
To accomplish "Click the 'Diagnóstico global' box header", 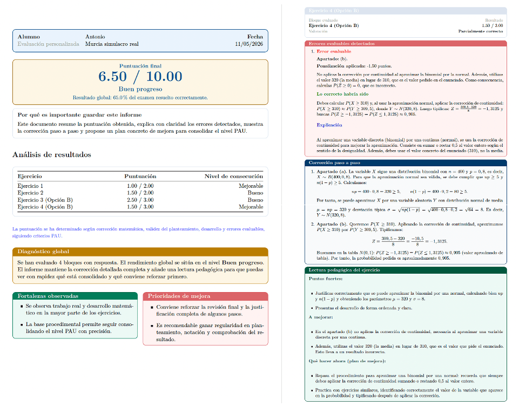I will coord(140,252).
